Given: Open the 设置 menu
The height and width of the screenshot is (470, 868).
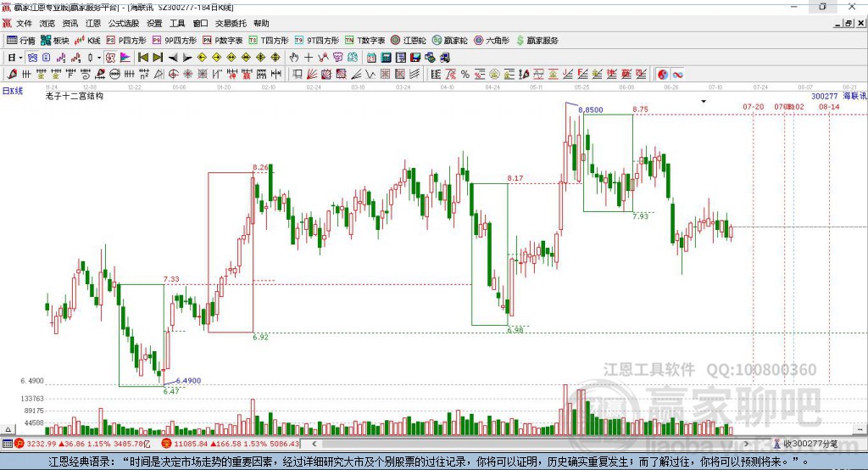Looking at the screenshot, I should tap(154, 23).
